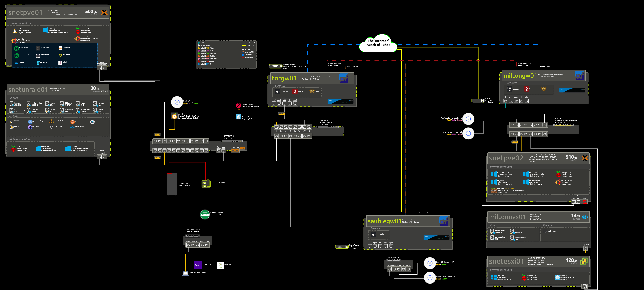This screenshot has height=290, width=644.
Task: Click the miltonhas Home Automation icon
Action: pyautogui.click(x=557, y=277)
